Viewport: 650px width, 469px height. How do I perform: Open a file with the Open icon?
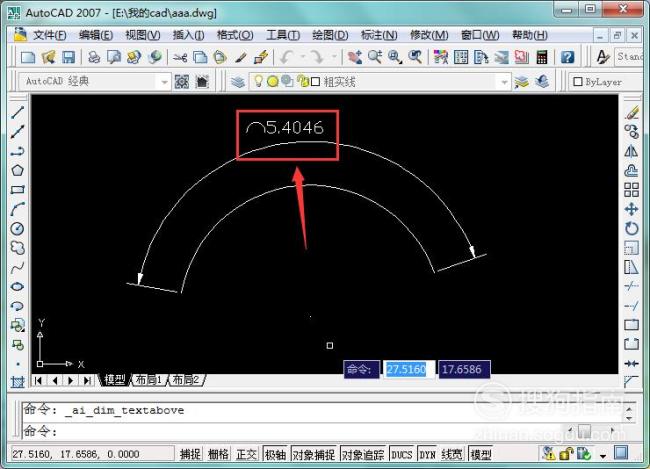(49, 57)
